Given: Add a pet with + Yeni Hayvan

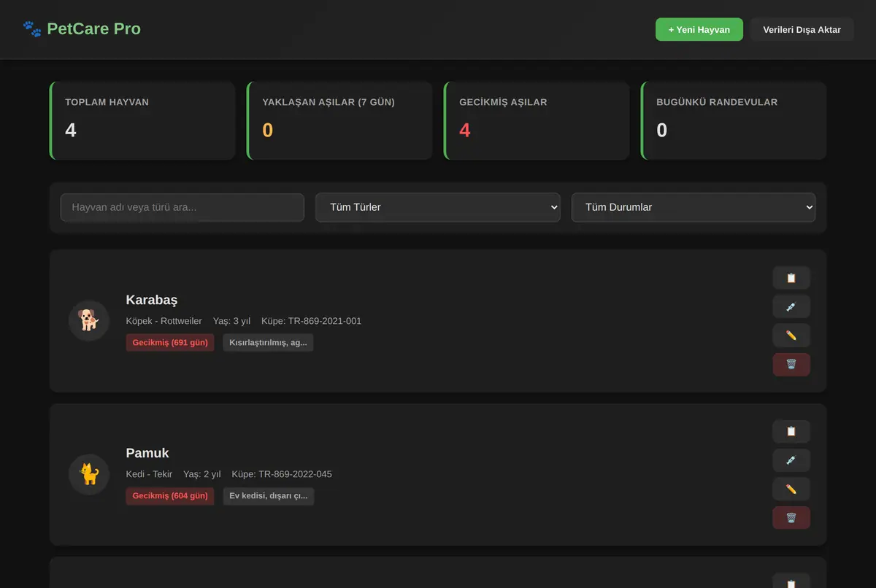Looking at the screenshot, I should click(699, 30).
